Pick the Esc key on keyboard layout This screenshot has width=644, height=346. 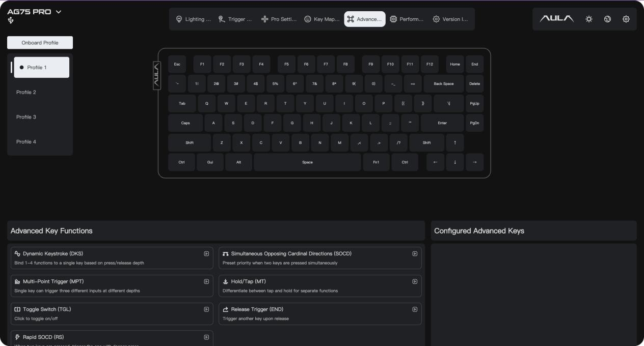tap(177, 64)
